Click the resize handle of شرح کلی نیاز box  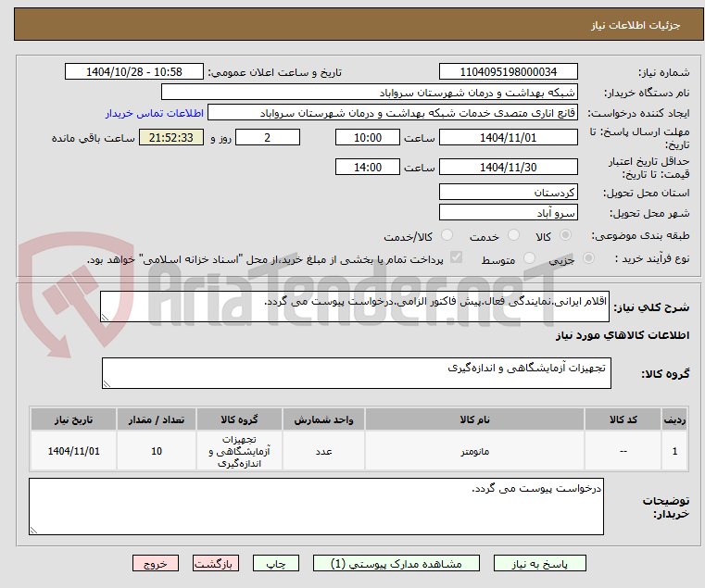point(105,318)
